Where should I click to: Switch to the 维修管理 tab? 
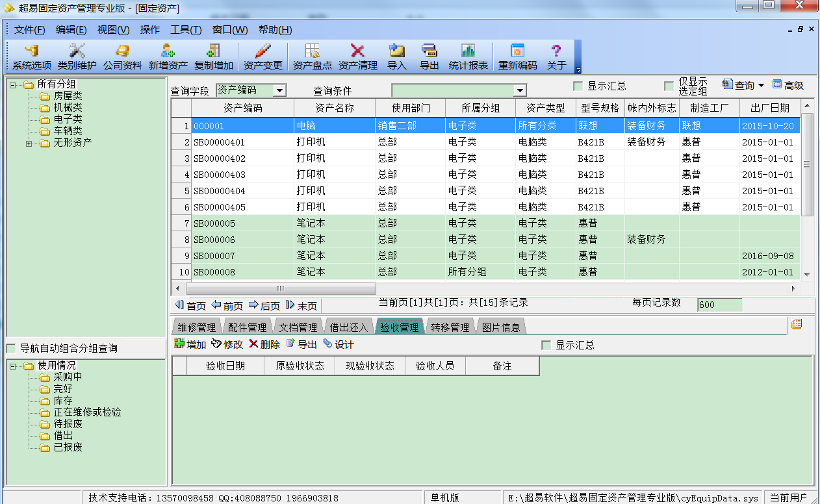tap(196, 327)
